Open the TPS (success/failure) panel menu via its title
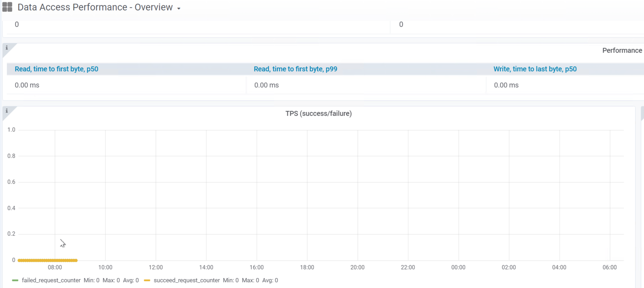644x288 pixels. [x=318, y=113]
